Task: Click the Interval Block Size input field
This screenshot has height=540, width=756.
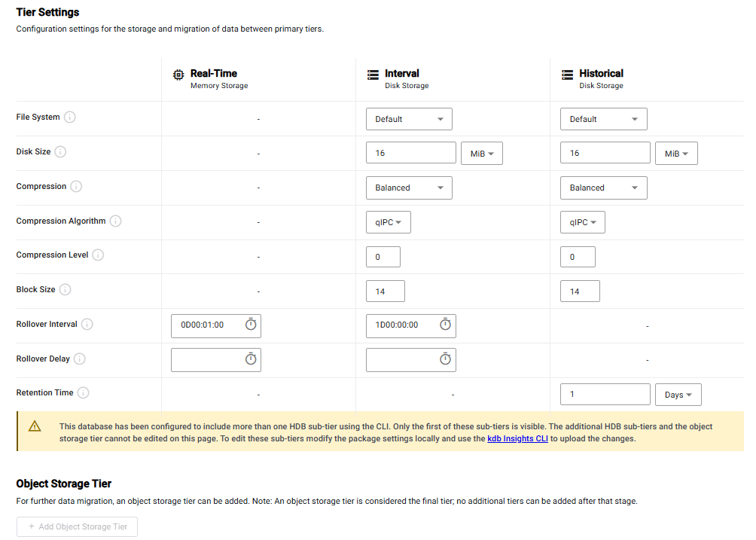Action: click(386, 291)
